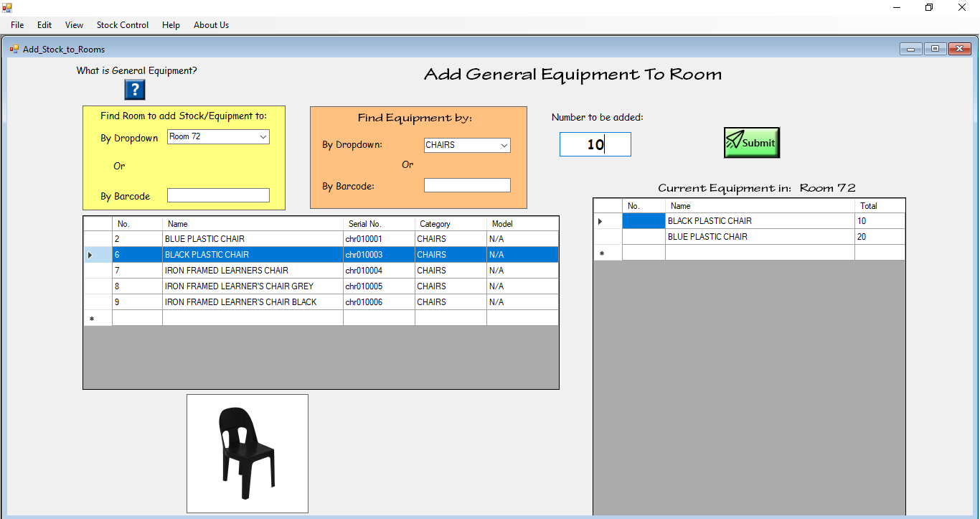The height and width of the screenshot is (519, 980).
Task: Select the IRON FRAMED LEARNER'S CHAIR GREY row
Action: click(251, 286)
